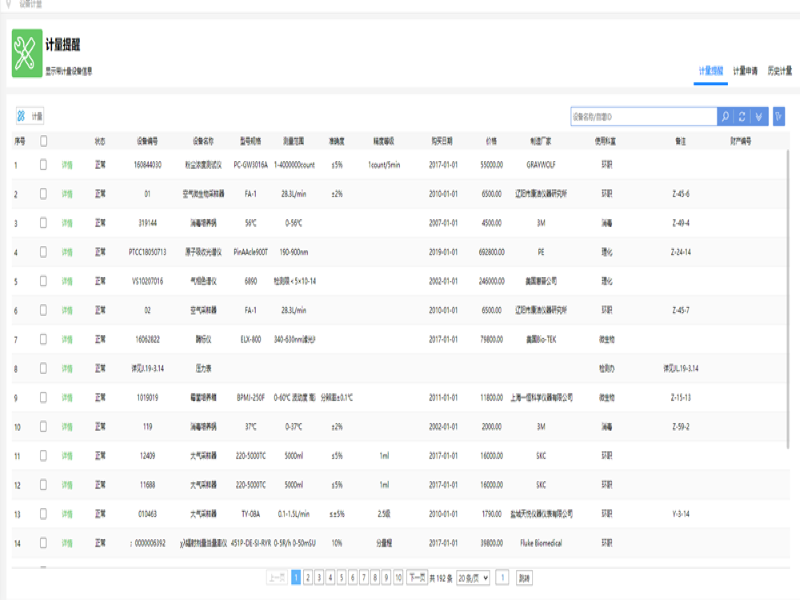Check the checkbox for row 1
Image resolution: width=800 pixels, height=600 pixels.
click(x=44, y=165)
